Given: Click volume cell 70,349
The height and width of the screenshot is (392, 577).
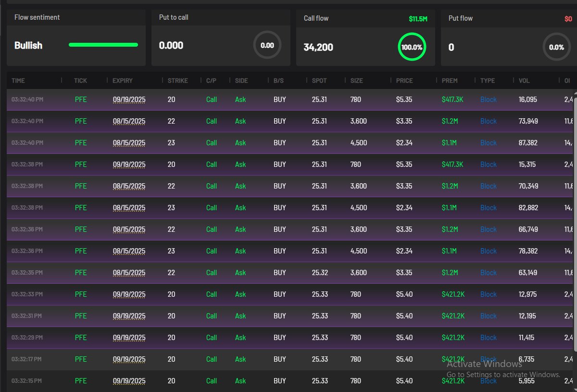Looking at the screenshot, I should pyautogui.click(x=528, y=186).
